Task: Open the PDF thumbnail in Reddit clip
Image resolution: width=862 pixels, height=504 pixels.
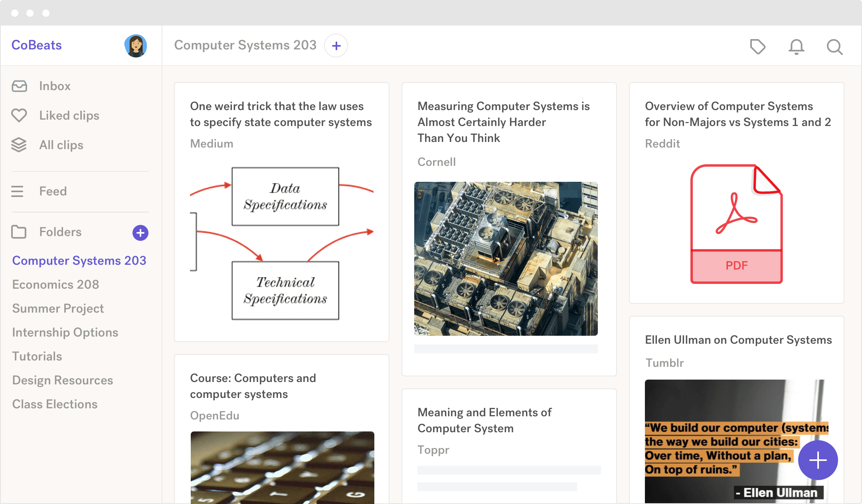Action: [736, 224]
